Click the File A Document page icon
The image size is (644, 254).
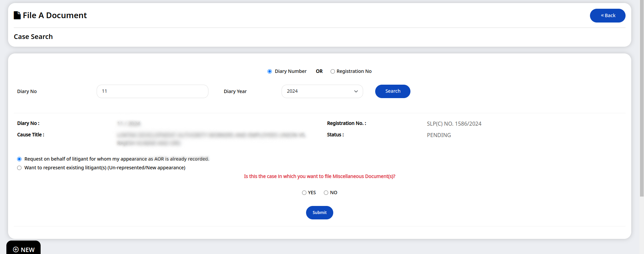coord(17,15)
